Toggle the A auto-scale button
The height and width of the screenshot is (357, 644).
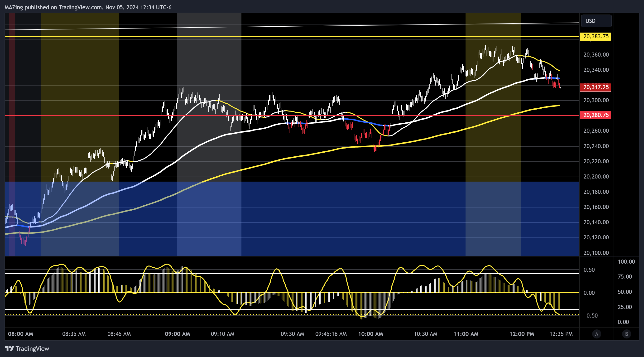point(596,334)
